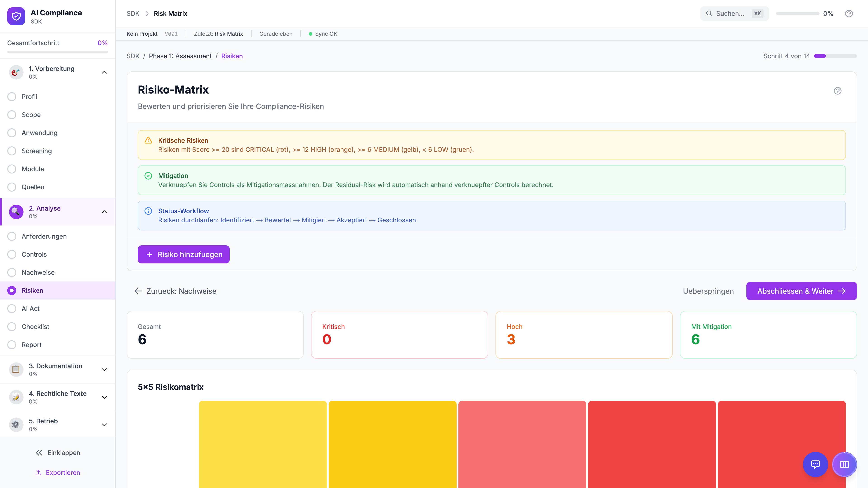Open the floating columns panel button
Viewport: 868px width, 488px height.
click(x=844, y=465)
